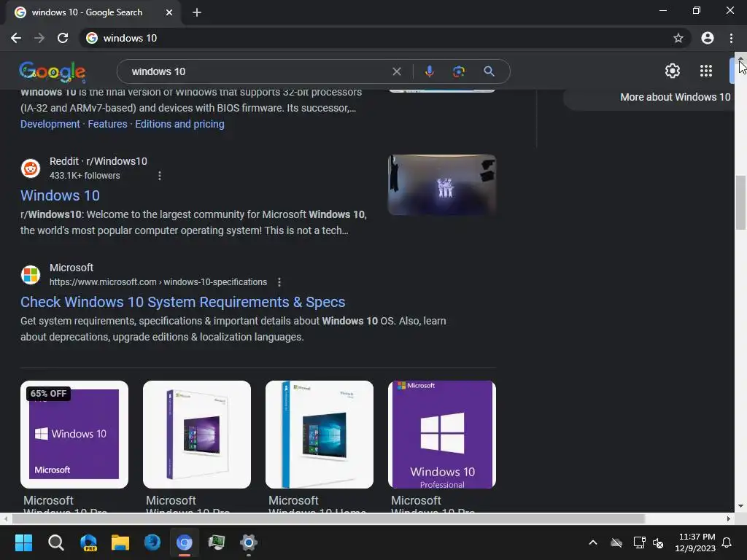Click the Reddit favicon
This screenshot has width=747, height=560.
pyautogui.click(x=31, y=168)
